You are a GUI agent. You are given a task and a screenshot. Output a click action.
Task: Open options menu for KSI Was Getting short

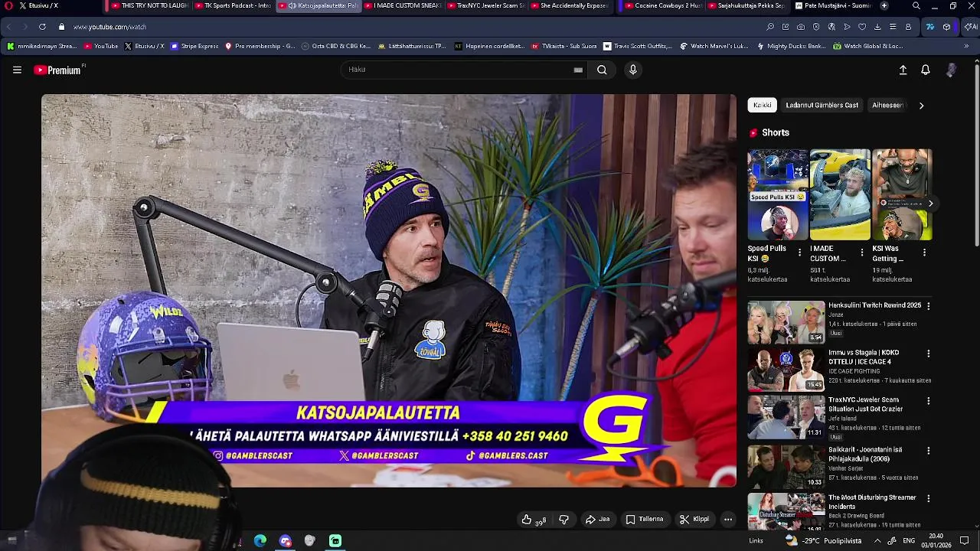click(x=924, y=253)
